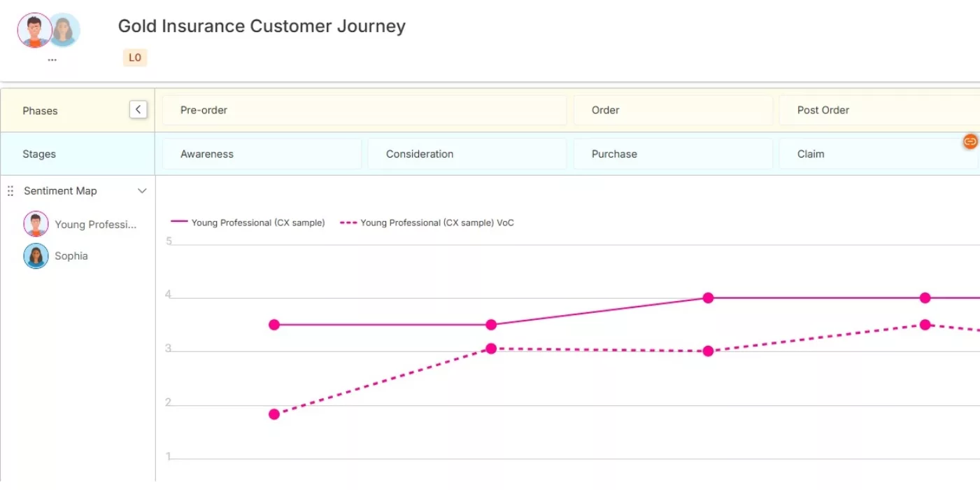The image size is (980, 490).
Task: Click the Young Professional avatar in sidebar
Action: (x=36, y=224)
